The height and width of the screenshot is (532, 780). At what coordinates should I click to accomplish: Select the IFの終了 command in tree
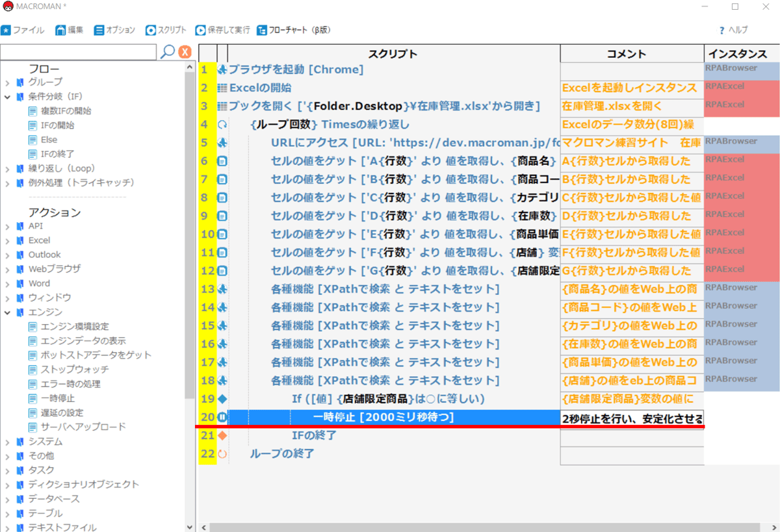pos(57,154)
